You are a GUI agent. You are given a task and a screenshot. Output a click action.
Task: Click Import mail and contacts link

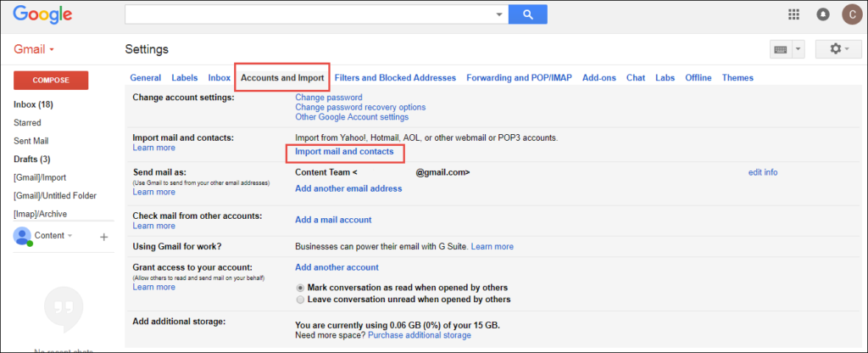[x=344, y=151]
